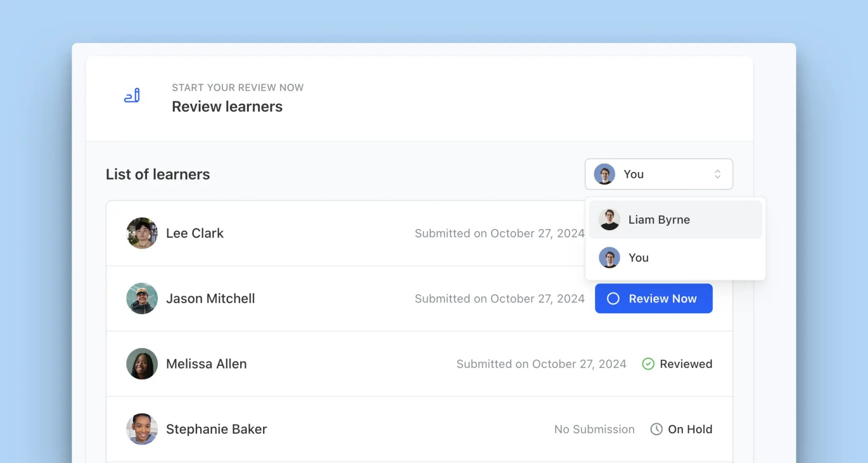The image size is (868, 463).
Task: Click the Review learners heading
Action: point(227,106)
